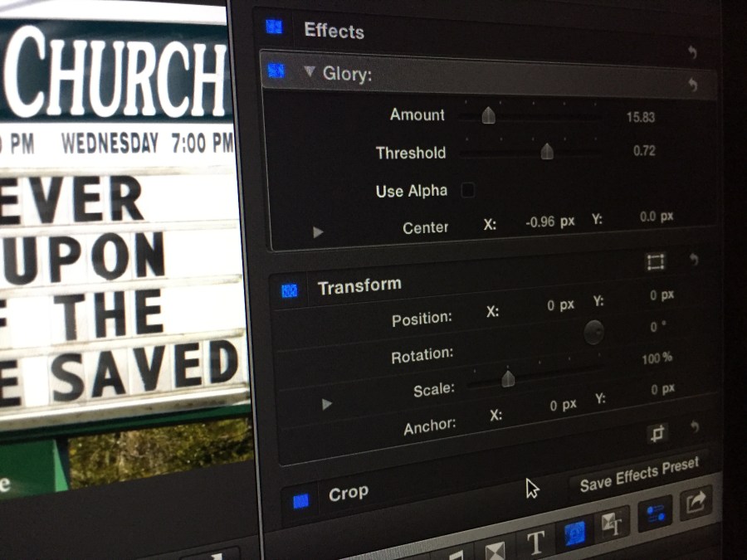Expand the Scale parameter disclosure triangle
Image resolution: width=747 pixels, height=560 pixels.
pos(327,404)
